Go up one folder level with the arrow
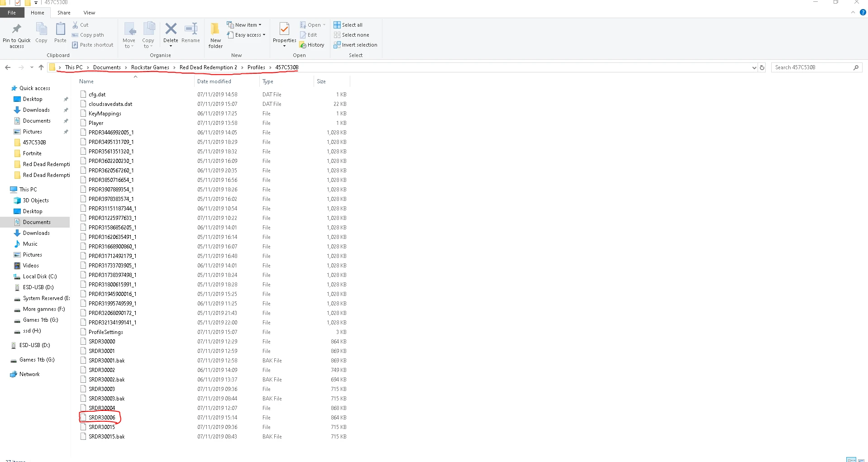Screen dimensions: 868x462 click(41, 67)
